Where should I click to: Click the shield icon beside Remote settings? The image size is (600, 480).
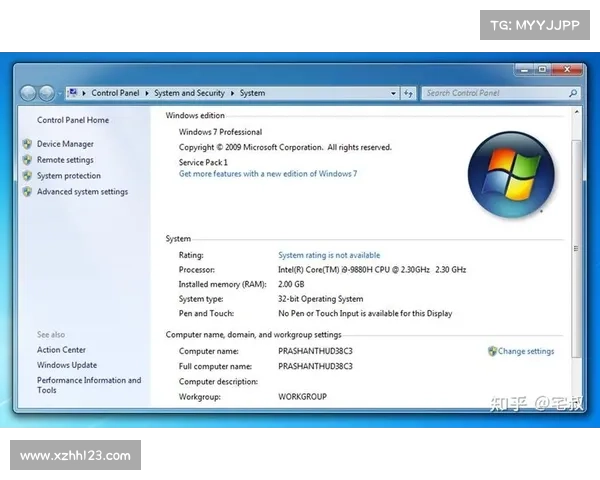[27, 160]
